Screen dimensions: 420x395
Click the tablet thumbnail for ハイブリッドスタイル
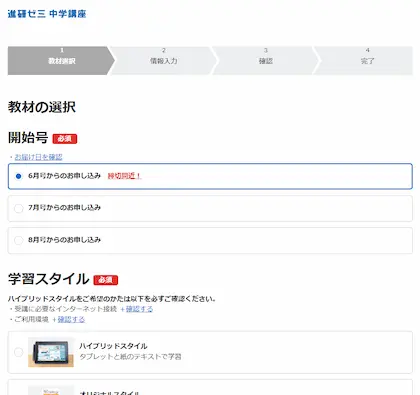coord(51,352)
